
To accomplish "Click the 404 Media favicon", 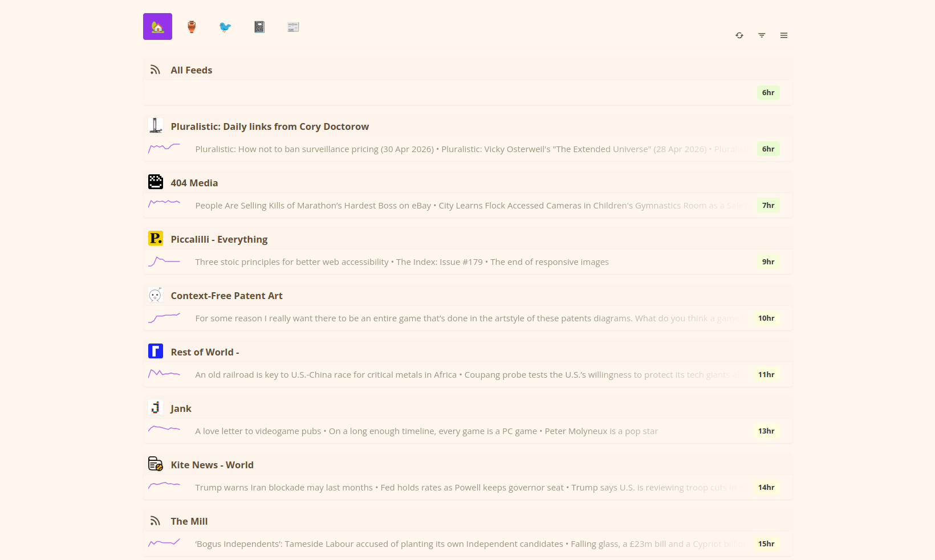I will [x=155, y=182].
